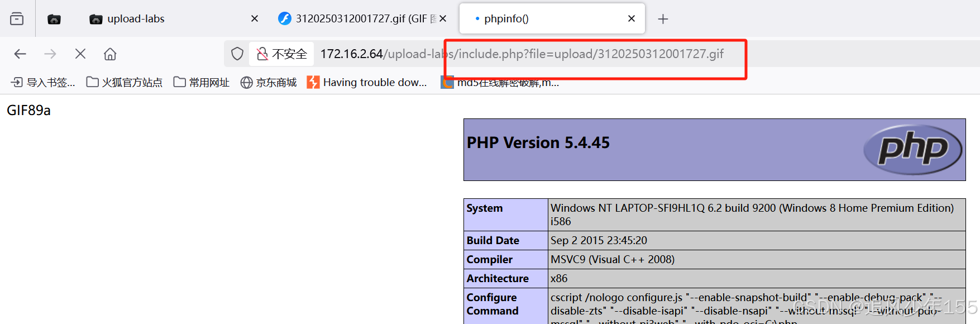This screenshot has height=324, width=980.
Task: Stop loading the page
Action: [80, 54]
